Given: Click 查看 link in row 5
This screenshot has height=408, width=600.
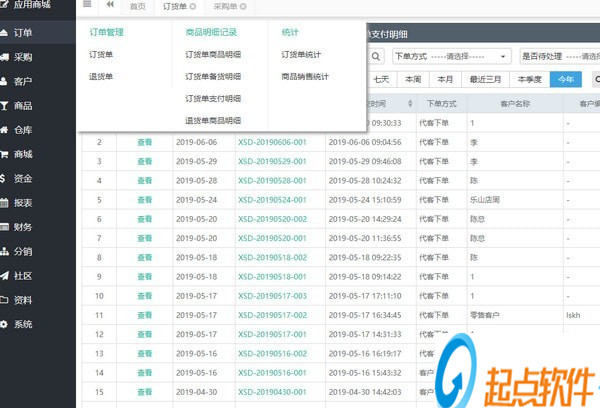Looking at the screenshot, I should 145,200.
